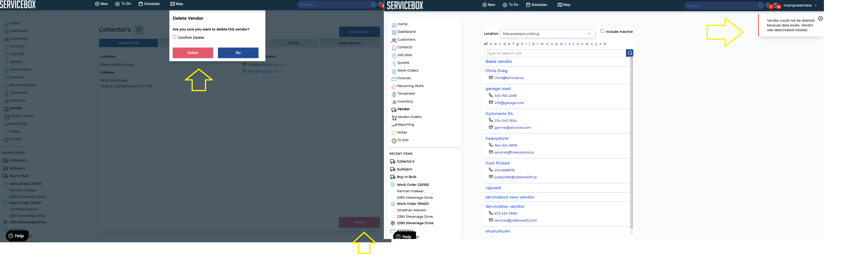This screenshot has width=868, height=263.
Task: Open the Help widget at bottom left
Action: pos(17,236)
